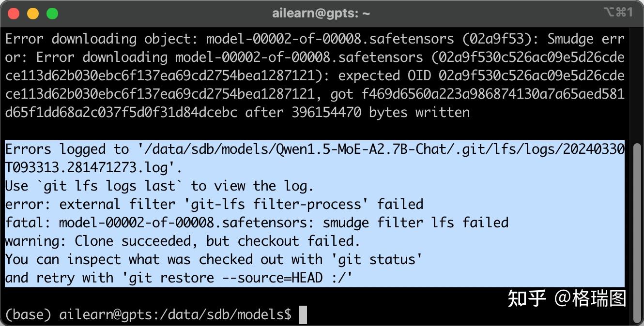
Task: Click the 'Error downloading object' first line
Action: click(102, 39)
